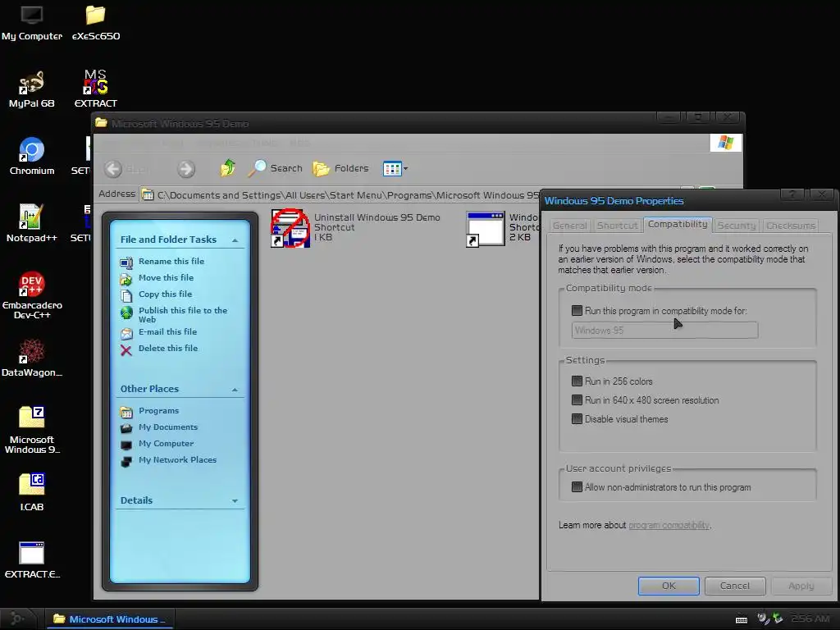Click Move this file task
840x630 pixels.
[166, 277]
